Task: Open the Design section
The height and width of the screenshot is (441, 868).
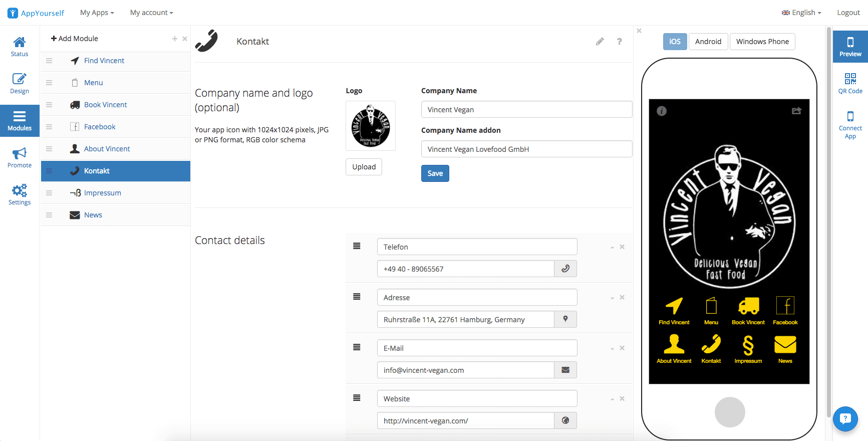Action: click(20, 84)
